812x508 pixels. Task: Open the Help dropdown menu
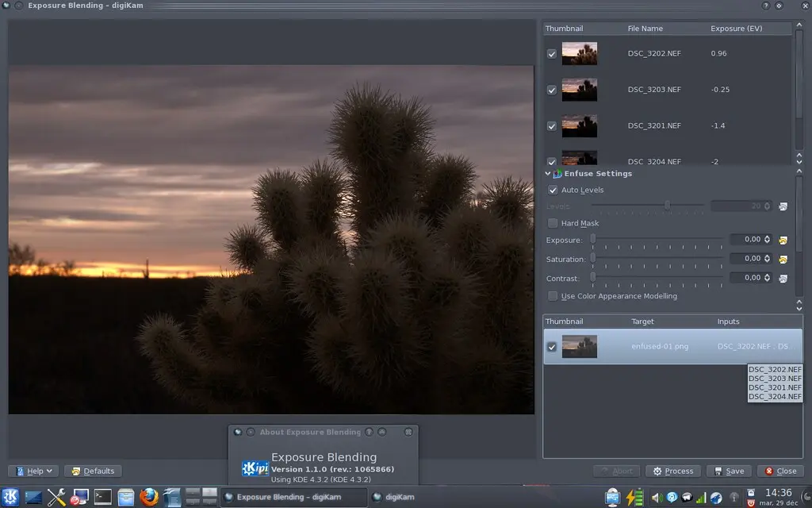(x=34, y=471)
